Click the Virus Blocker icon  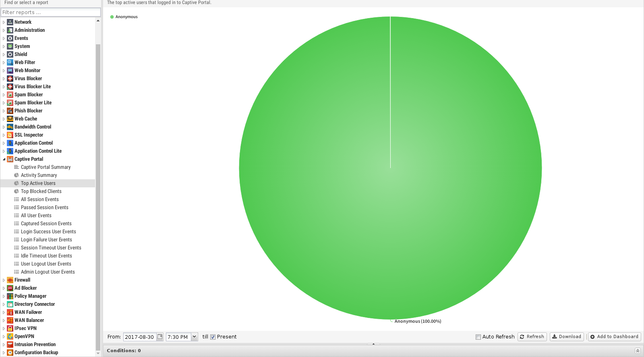[x=10, y=79]
